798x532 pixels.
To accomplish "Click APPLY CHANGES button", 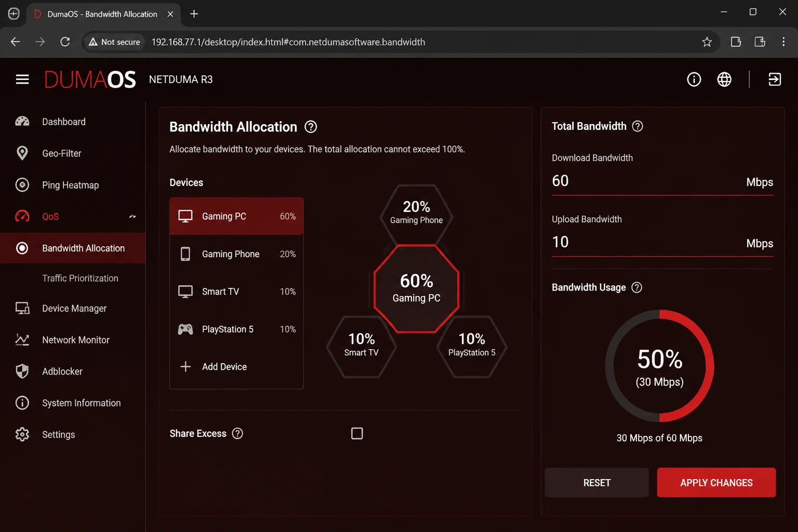I will [x=716, y=483].
